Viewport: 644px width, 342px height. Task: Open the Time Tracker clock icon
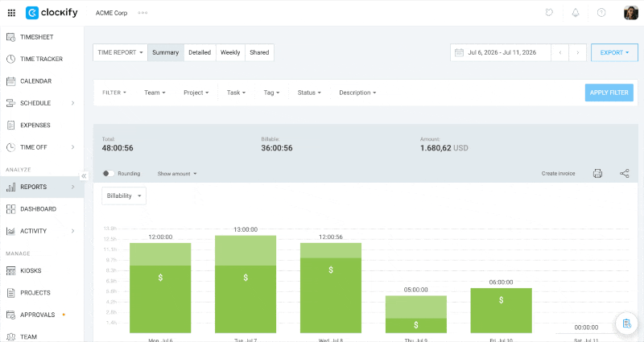coord(11,59)
